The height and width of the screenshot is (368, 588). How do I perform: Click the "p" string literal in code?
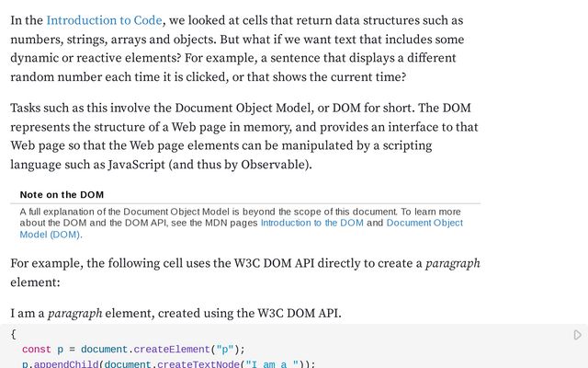click(225, 350)
